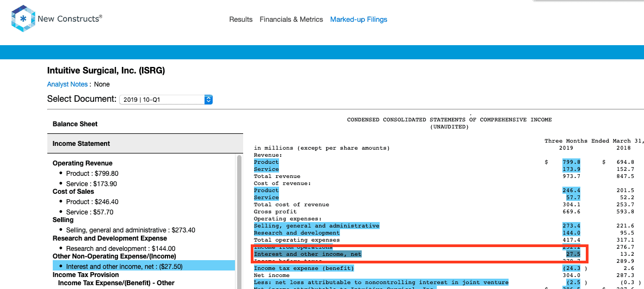This screenshot has height=289, width=644.
Task: Select Service : $173.90 revenue item
Action: (92, 184)
